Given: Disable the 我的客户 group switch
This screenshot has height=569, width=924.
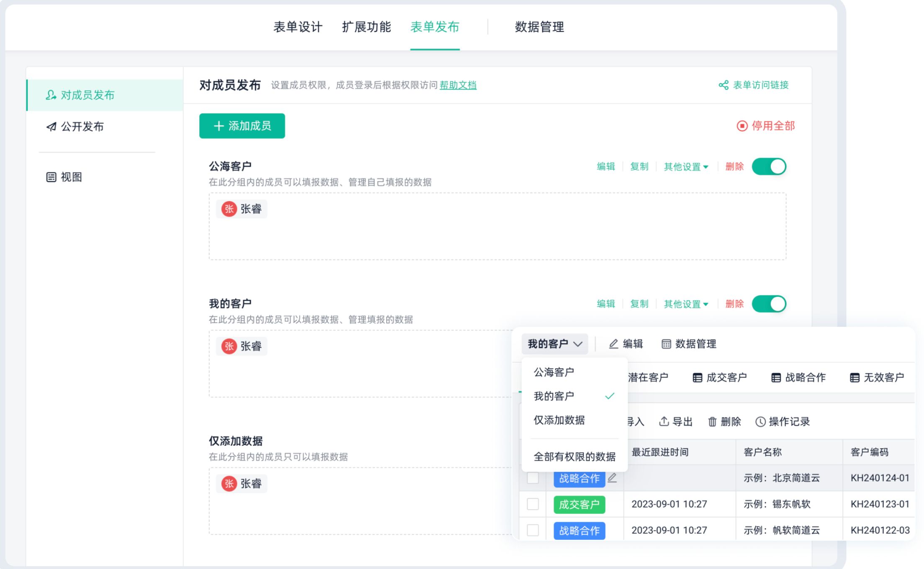Looking at the screenshot, I should [x=769, y=304].
